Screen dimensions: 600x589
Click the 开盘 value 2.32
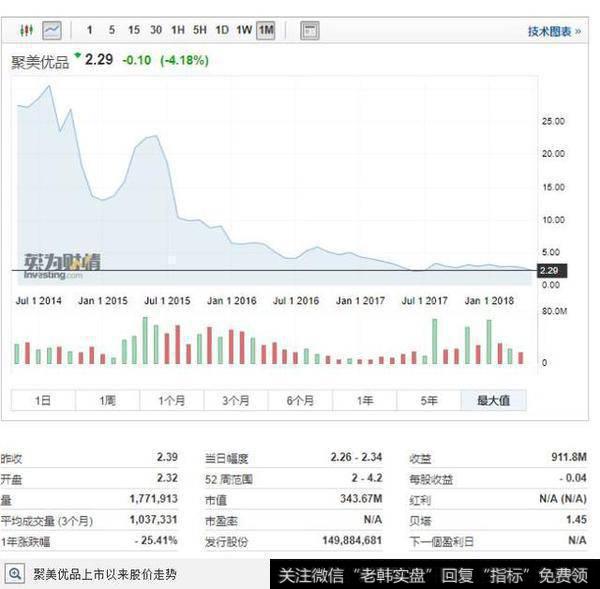167,478
